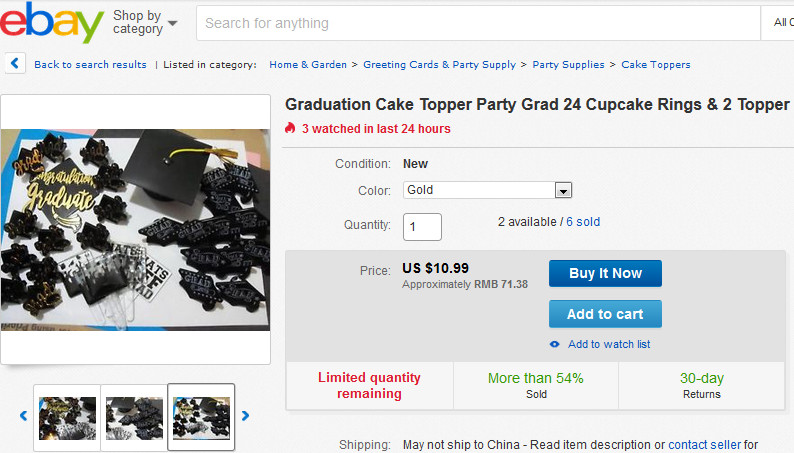Click the back arrow icon
This screenshot has height=453, width=794.
pos(15,64)
